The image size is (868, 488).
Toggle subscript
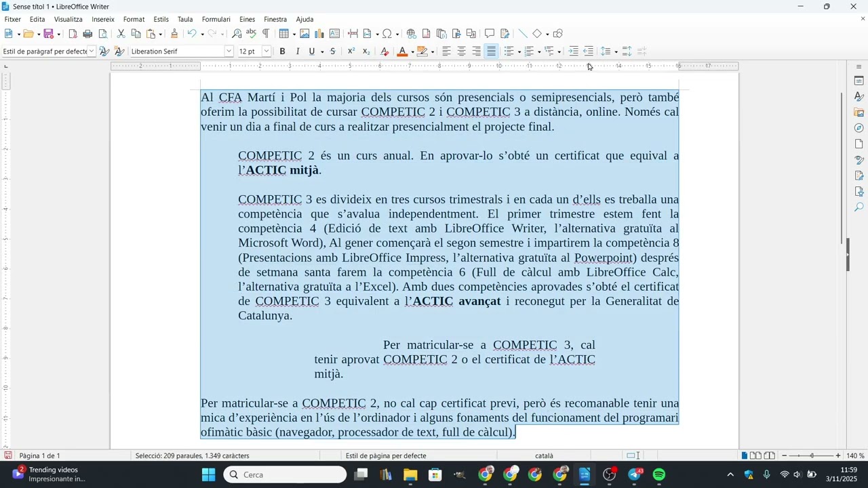[366, 52]
